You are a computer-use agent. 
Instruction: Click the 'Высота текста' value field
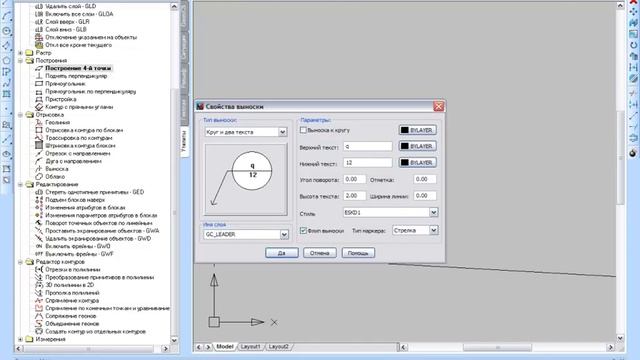(354, 196)
